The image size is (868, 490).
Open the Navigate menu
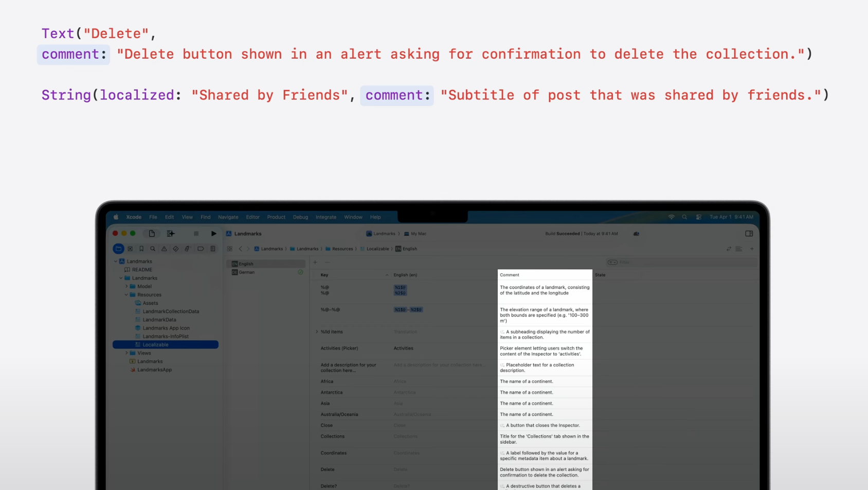228,217
